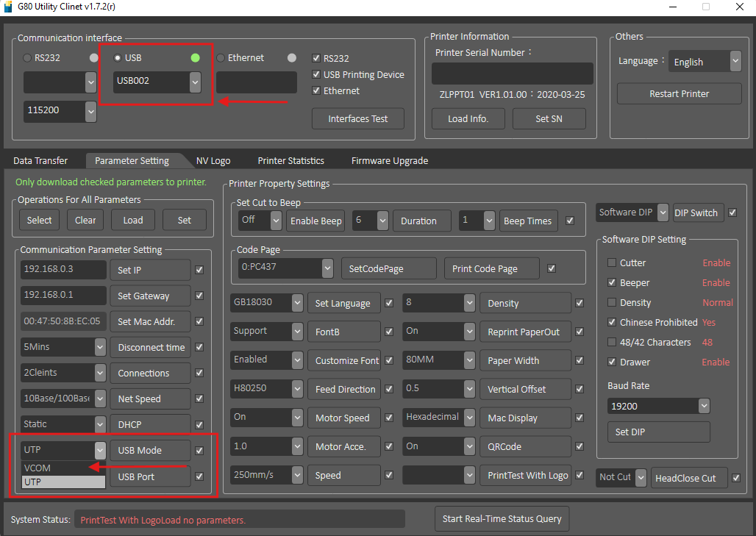Open the 0:PC437 code page dropdown
Screen dimensions: 756x536
coord(327,268)
